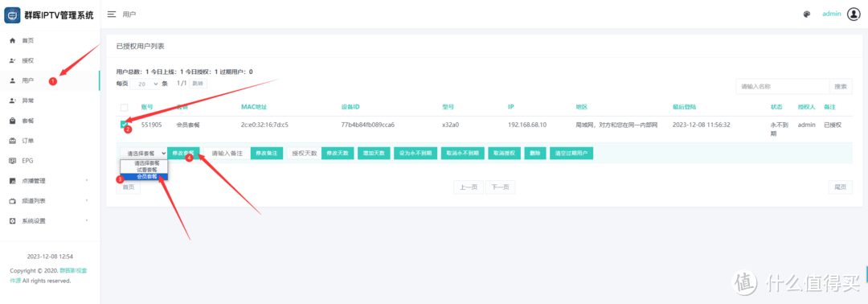The image size is (868, 304).
Task: Uncheck the checkbox for account 551905
Action: 124,125
